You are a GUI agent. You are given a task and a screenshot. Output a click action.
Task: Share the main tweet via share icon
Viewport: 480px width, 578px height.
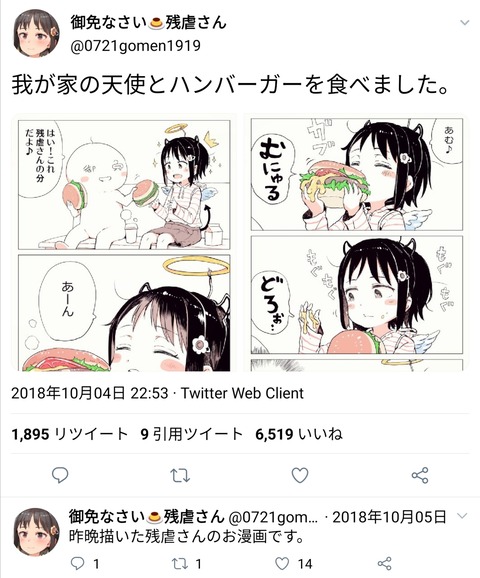[420, 476]
